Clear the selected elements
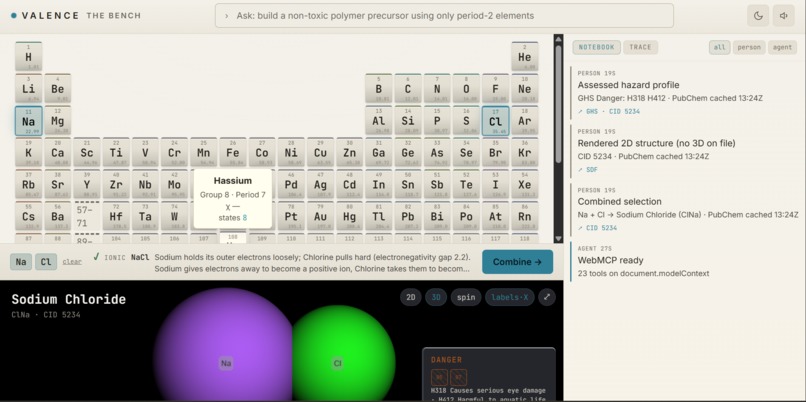 click(x=72, y=262)
